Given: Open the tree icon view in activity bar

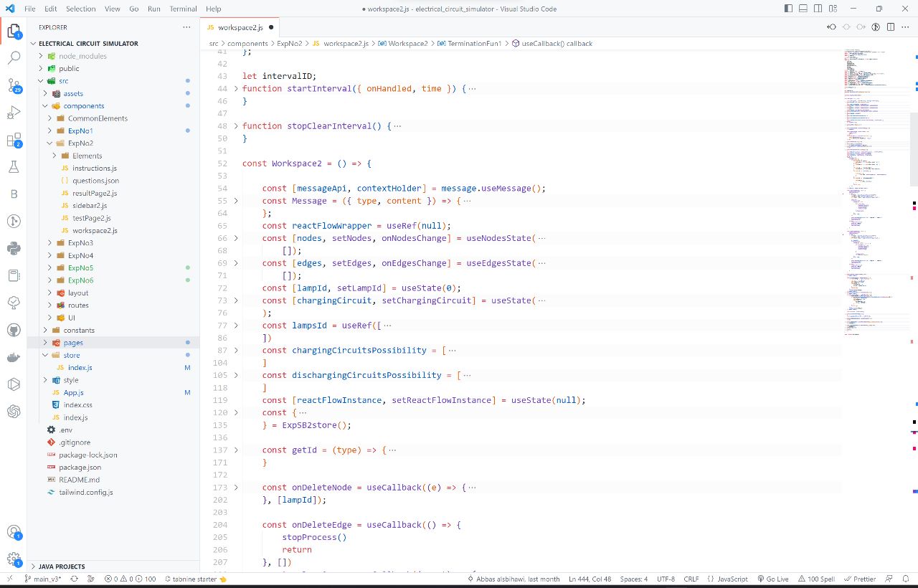Looking at the screenshot, I should click(14, 303).
